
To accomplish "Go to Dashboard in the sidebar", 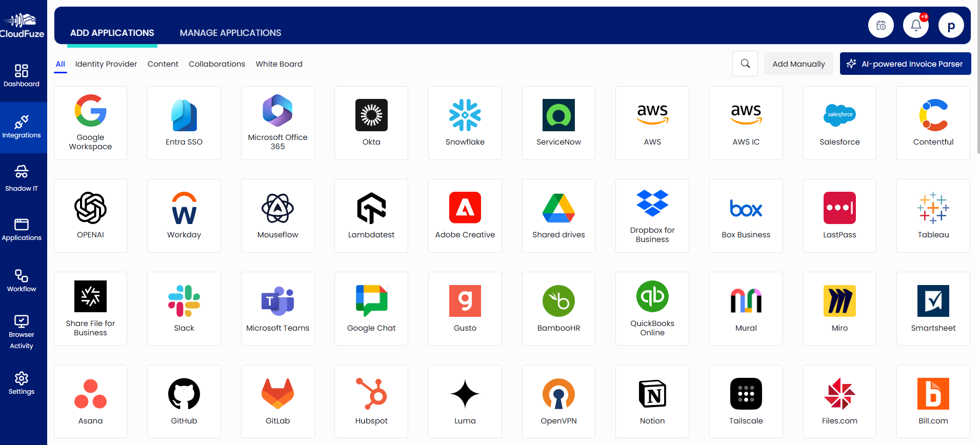I will [x=22, y=76].
